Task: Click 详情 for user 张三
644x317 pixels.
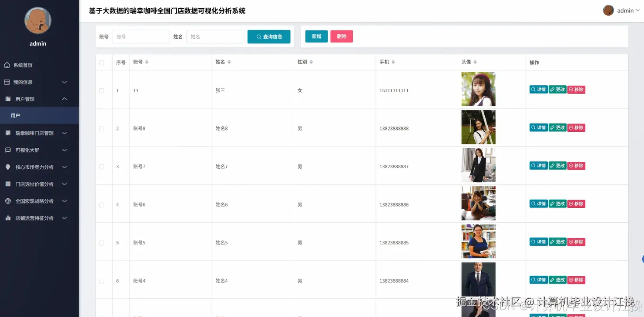Action: (538, 90)
